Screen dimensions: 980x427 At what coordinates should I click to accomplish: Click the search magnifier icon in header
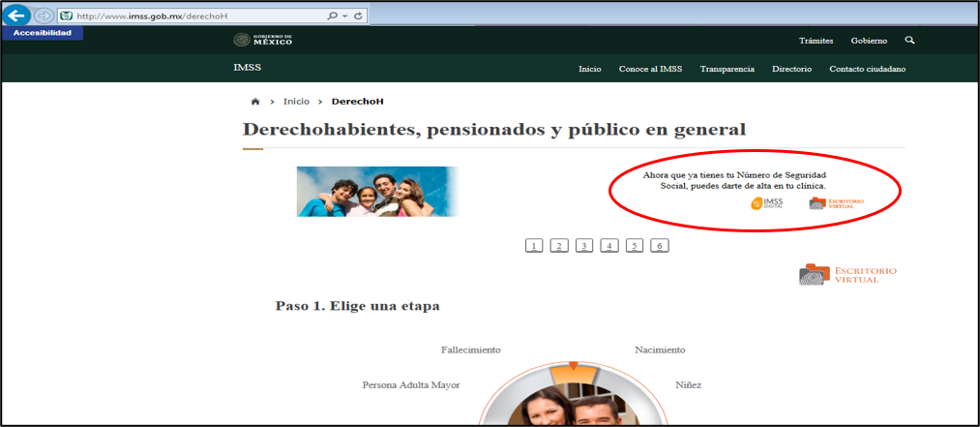click(x=909, y=40)
